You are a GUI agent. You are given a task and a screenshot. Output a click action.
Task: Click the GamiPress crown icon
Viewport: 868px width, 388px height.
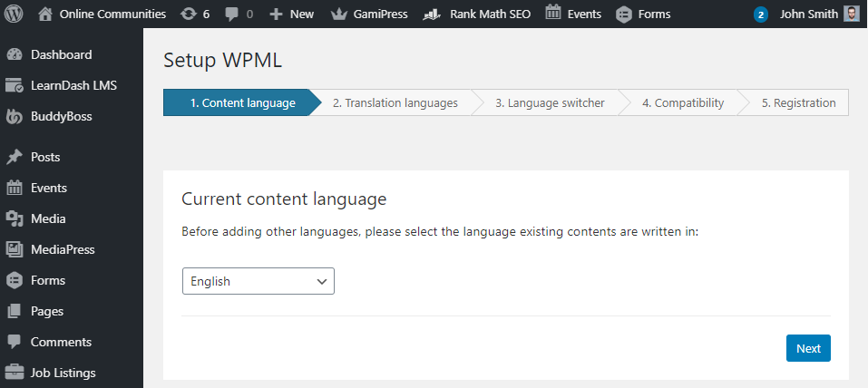coord(339,14)
